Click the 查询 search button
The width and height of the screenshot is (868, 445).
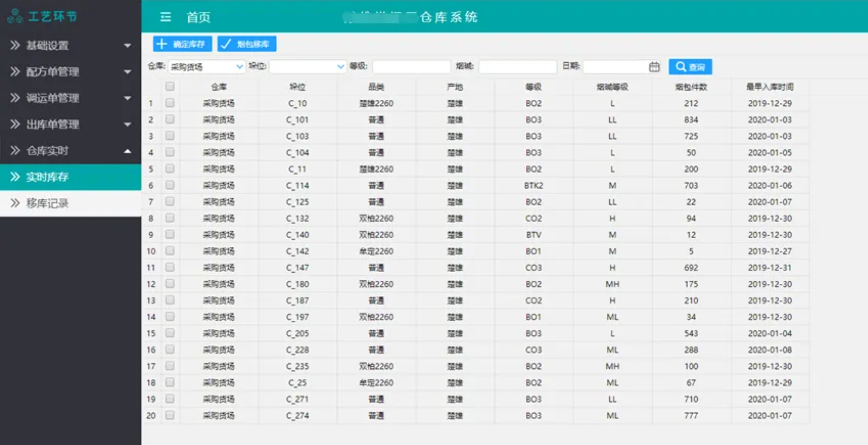point(690,67)
